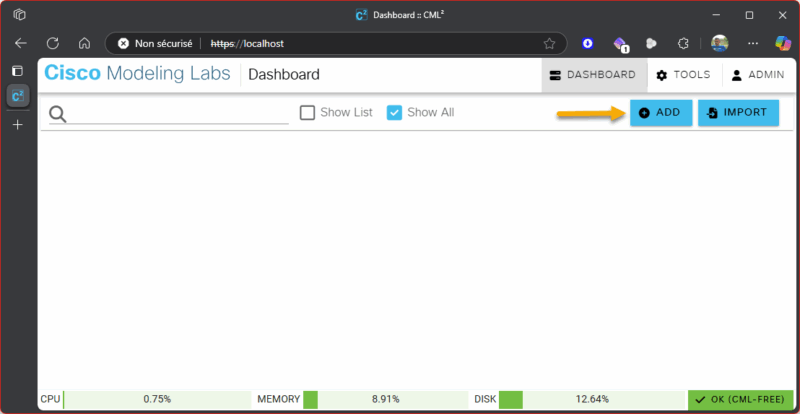Open a new tab with the plus icon
This screenshot has height=414, width=800.
pos(18,125)
